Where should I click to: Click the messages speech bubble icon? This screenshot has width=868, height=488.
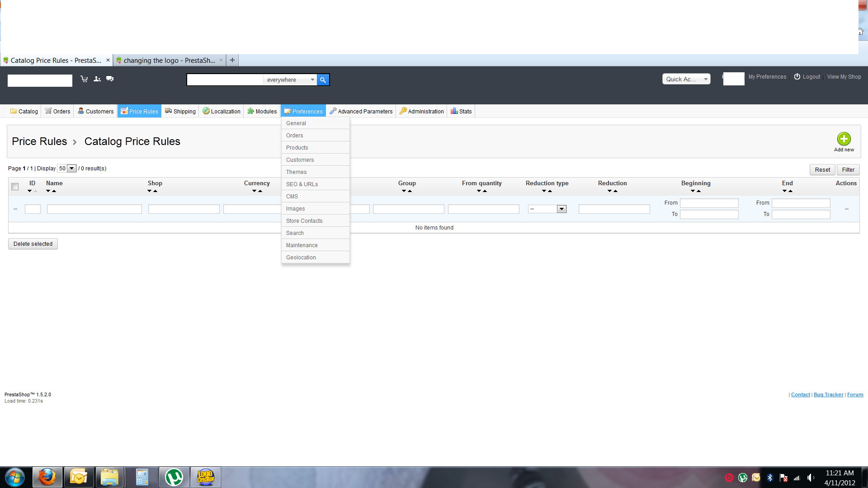click(x=110, y=79)
